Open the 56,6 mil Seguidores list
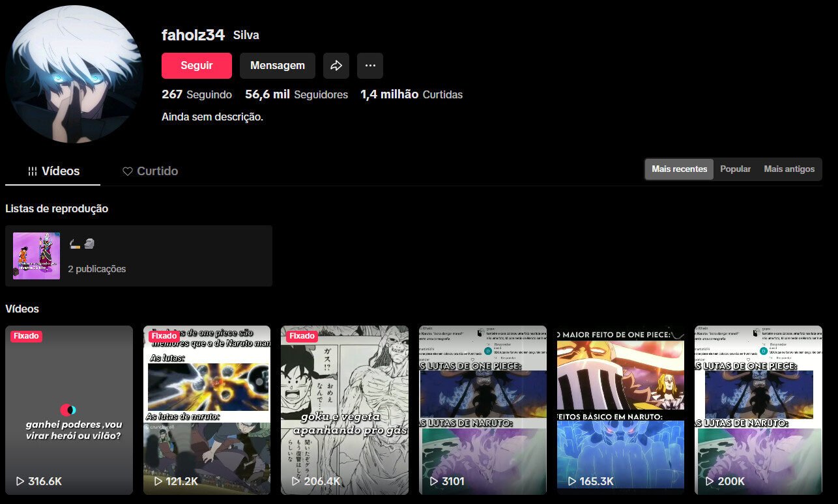 pos(296,94)
